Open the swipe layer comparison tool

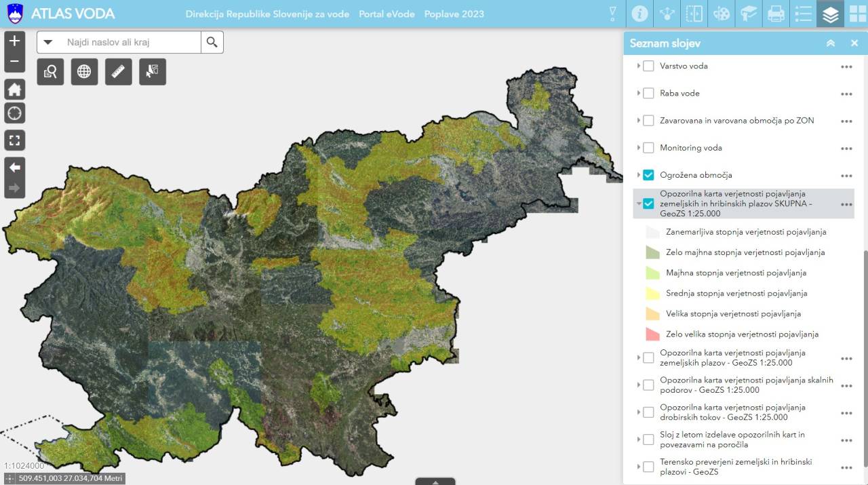[x=694, y=14]
